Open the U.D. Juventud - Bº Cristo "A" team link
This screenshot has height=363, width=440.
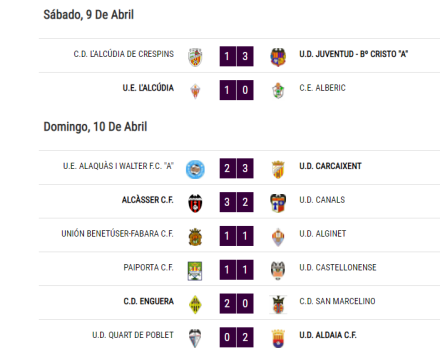coord(354,54)
